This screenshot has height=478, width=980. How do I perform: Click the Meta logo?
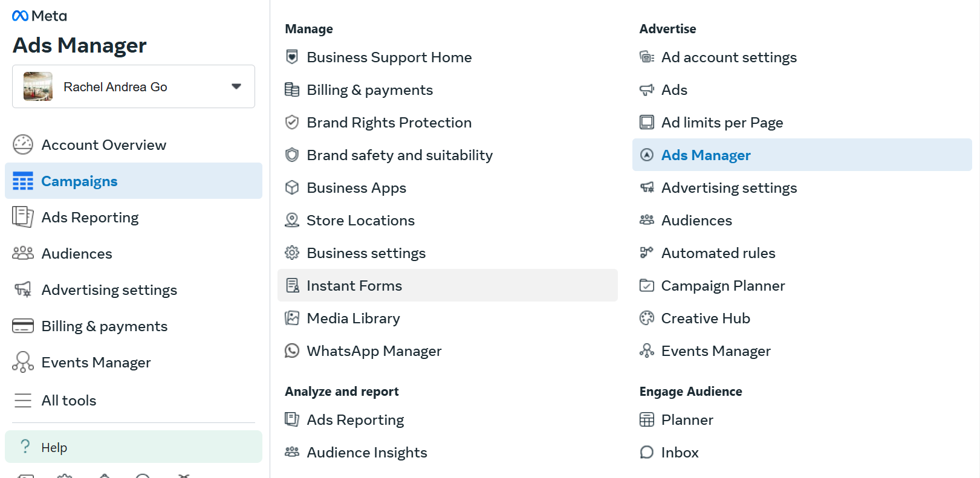point(39,16)
